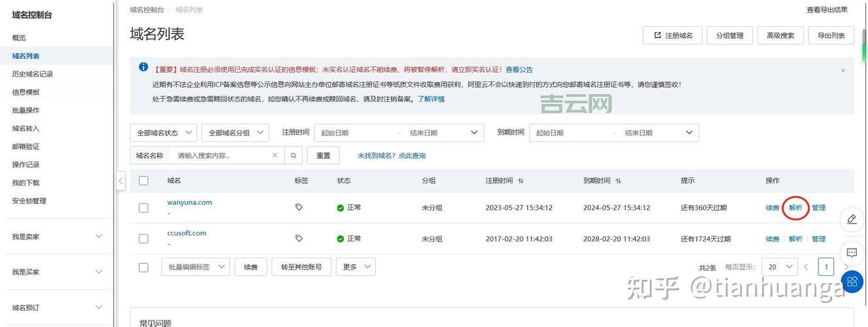This screenshot has width=868, height=327.
Task: Click 重置 button
Action: click(x=324, y=156)
